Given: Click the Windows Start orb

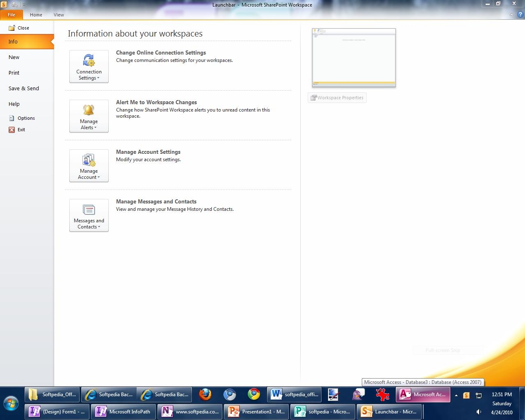Looking at the screenshot, I should [11, 403].
